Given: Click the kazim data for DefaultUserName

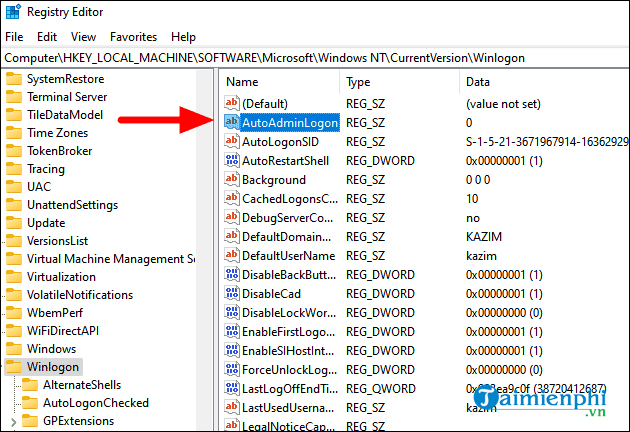Looking at the screenshot, I should (481, 256).
